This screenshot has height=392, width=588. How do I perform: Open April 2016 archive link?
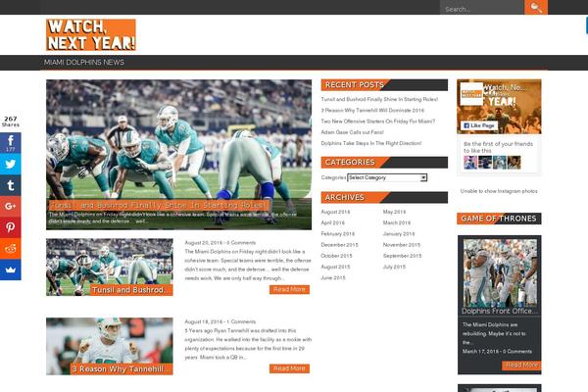pyautogui.click(x=332, y=222)
